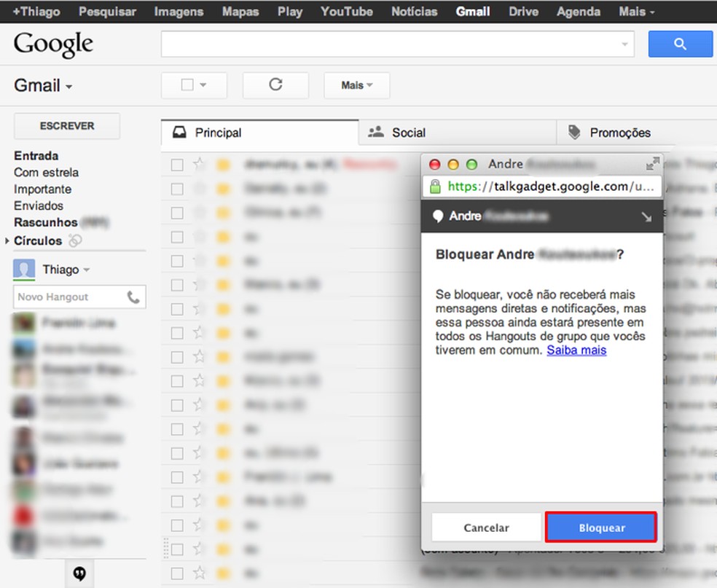Star the first email in the list
Image resolution: width=717 pixels, height=588 pixels.
(198, 164)
